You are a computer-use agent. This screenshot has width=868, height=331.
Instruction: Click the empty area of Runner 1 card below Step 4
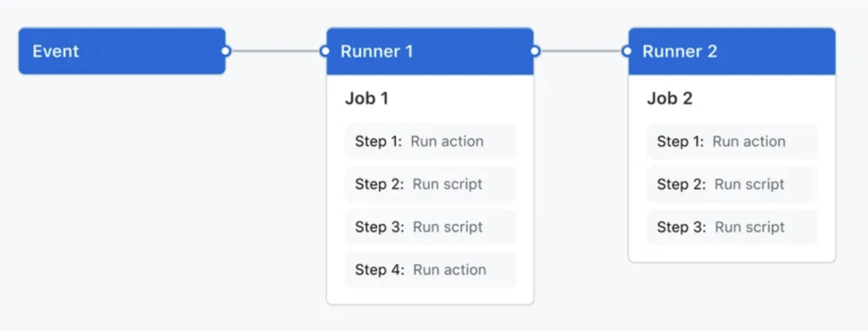click(430, 295)
